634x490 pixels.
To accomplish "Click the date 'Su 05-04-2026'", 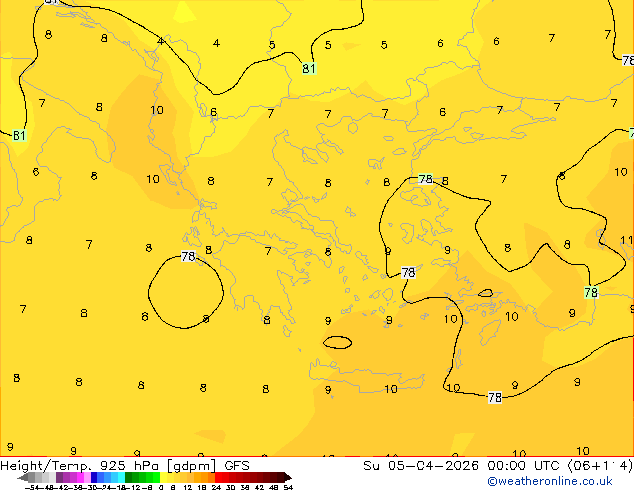I will [421, 466].
